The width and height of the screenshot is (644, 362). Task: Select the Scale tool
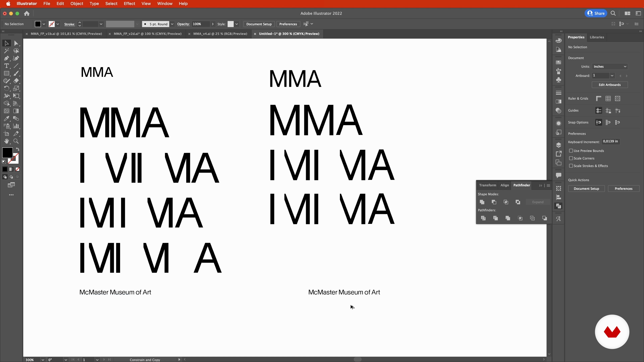point(16,88)
